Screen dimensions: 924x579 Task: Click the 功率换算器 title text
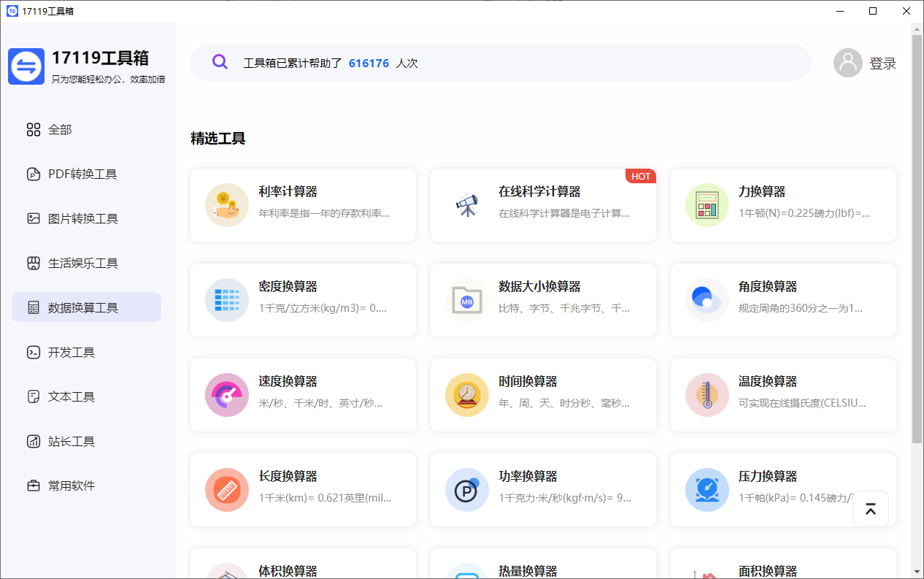pos(528,477)
